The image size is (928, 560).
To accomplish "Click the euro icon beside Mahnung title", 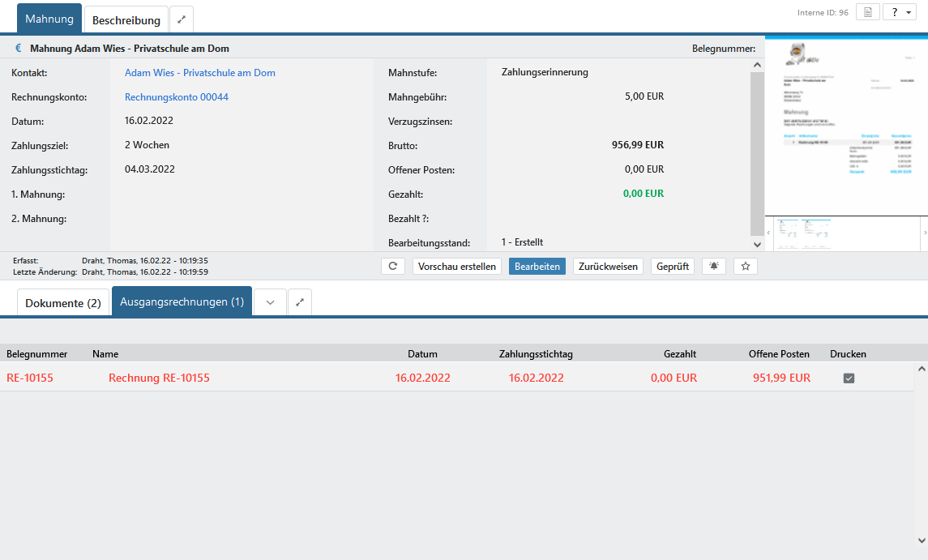I will [19, 49].
